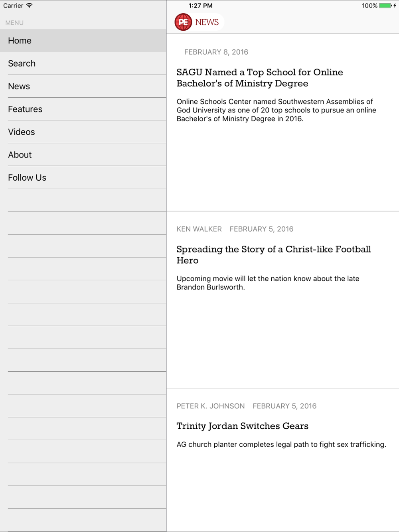Check the Wi-Fi status icon
Screen dimensions: 399x532
point(30,6)
